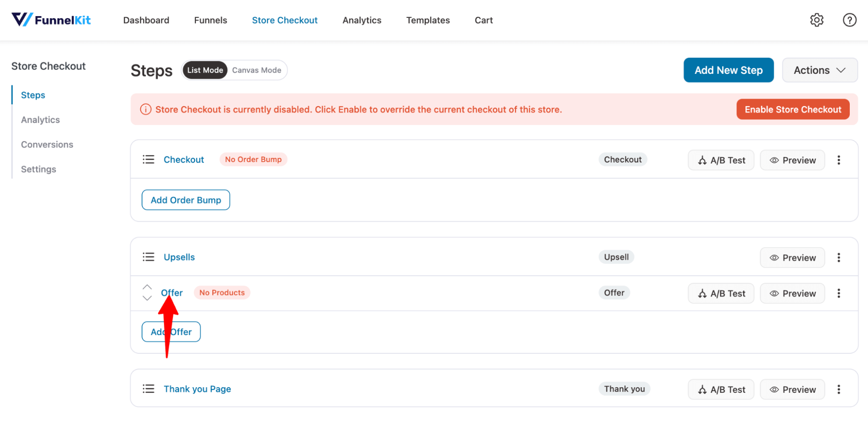Switch to List Mode
This screenshot has width=868, height=425.
pyautogui.click(x=205, y=70)
